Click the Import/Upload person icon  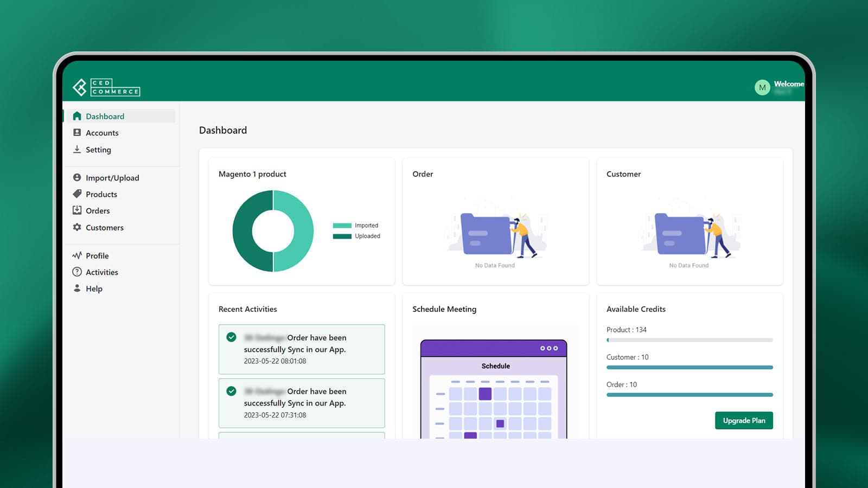tap(78, 177)
